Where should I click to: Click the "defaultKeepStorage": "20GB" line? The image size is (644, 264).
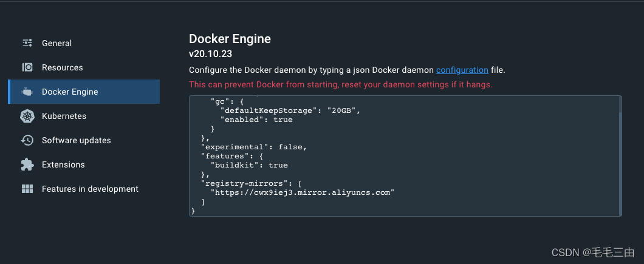[290, 111]
